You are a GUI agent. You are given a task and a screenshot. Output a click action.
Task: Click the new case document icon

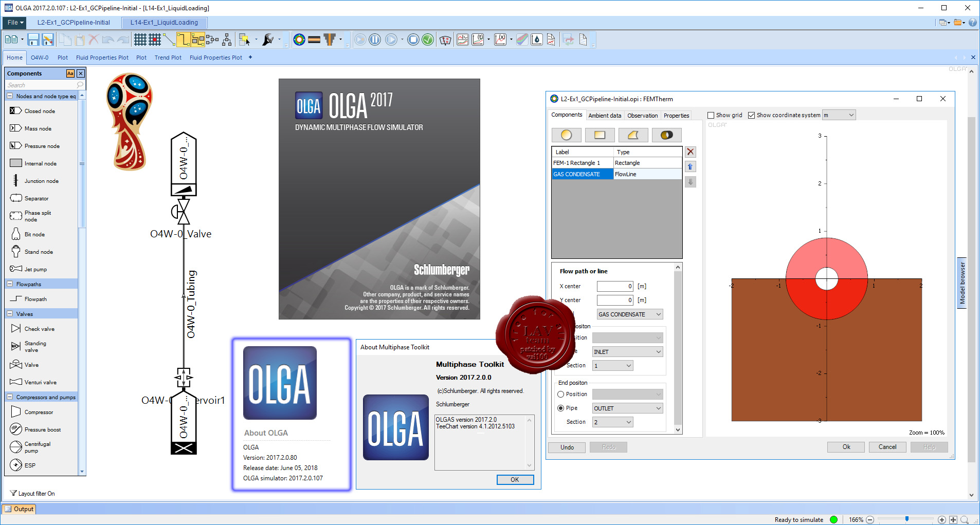pyautogui.click(x=11, y=40)
